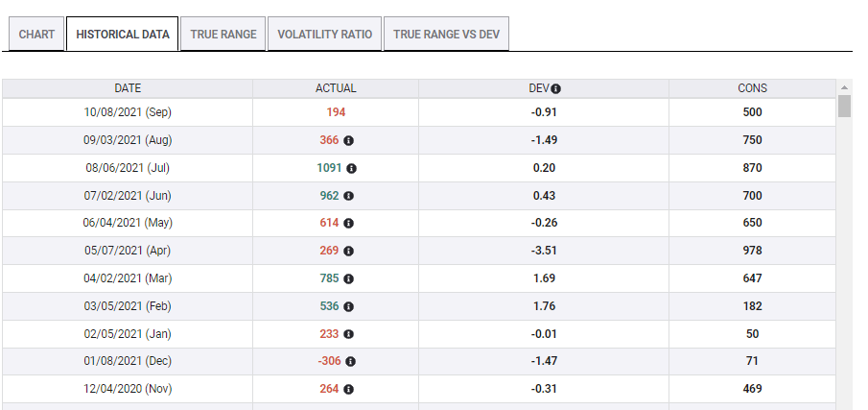This screenshot has width=868, height=410.
Task: Click info icon next to 962 value
Action: (x=348, y=196)
